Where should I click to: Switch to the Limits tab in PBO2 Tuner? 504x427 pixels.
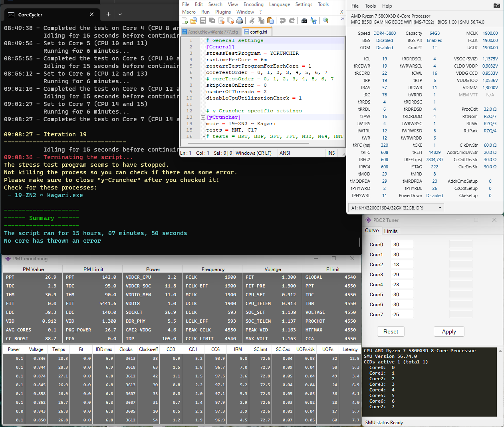pos(391,231)
